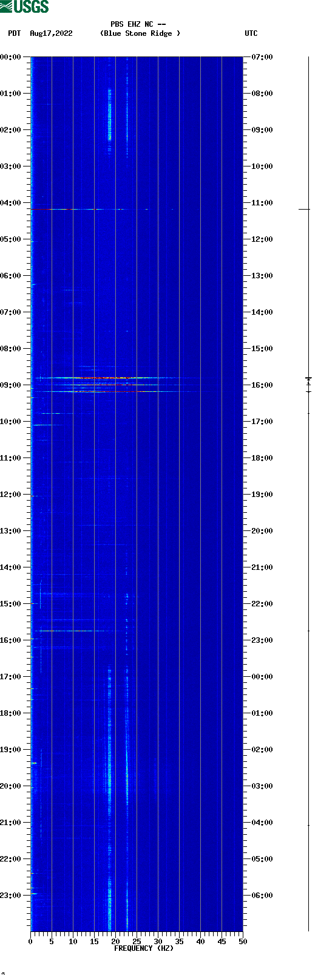Click the Aug17,2022 date label
This screenshot has height=980, width=335.
pos(51,33)
